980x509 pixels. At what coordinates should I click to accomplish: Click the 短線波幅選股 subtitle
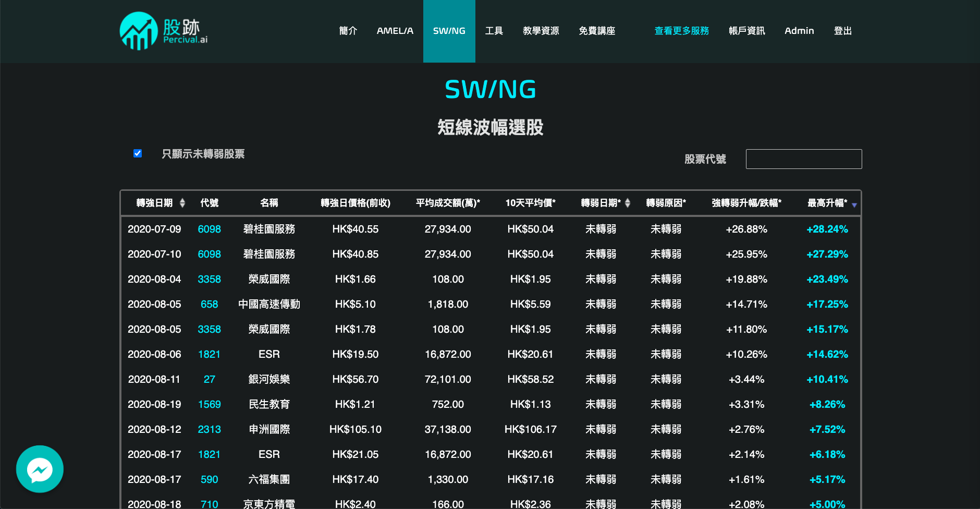pyautogui.click(x=490, y=127)
